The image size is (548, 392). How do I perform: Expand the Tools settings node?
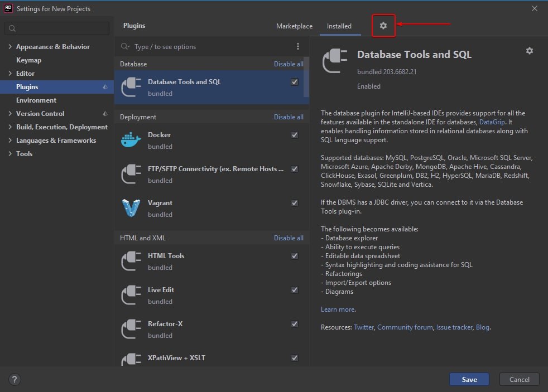pos(10,153)
